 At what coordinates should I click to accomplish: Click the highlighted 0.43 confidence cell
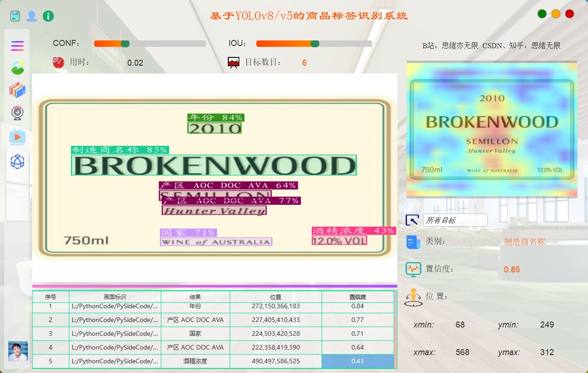[x=358, y=361]
